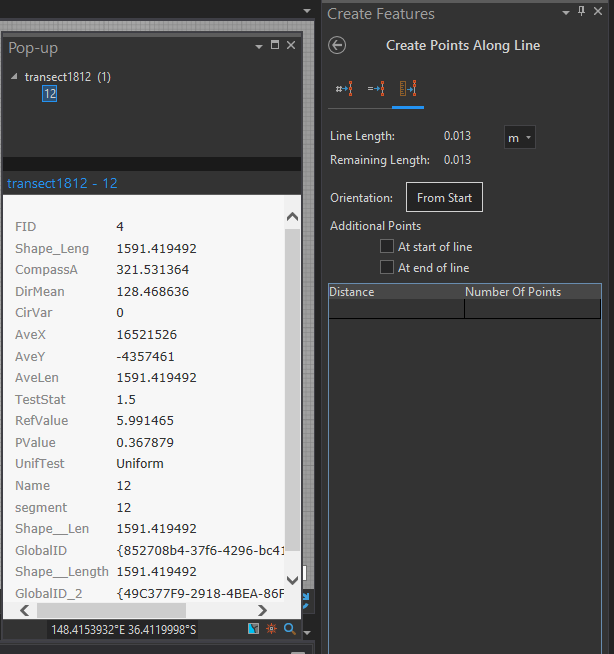Click the AveLen field label
The width and height of the screenshot is (614, 654).
37,377
